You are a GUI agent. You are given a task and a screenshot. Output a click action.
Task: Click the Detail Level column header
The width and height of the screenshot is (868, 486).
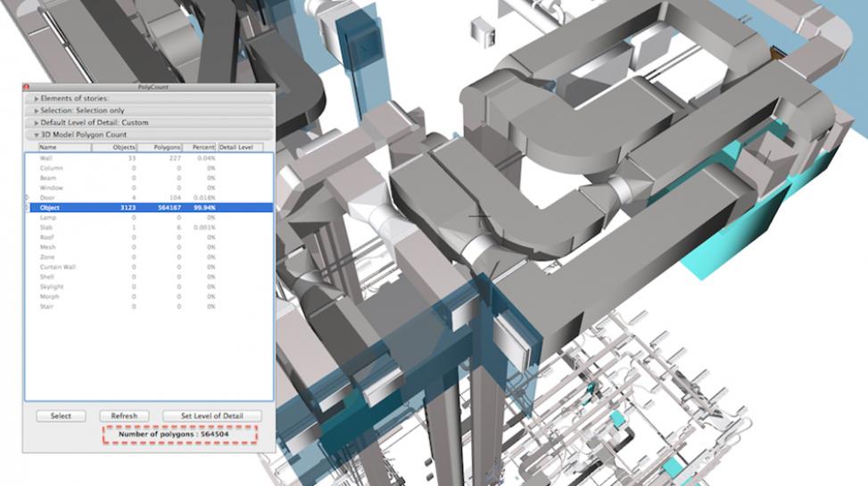coord(237,147)
